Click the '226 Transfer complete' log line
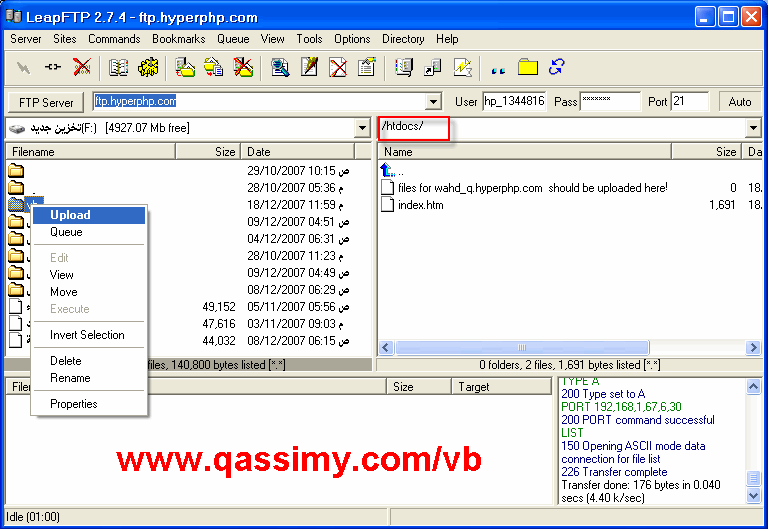Screen dimensions: 768x529 pos(614,472)
